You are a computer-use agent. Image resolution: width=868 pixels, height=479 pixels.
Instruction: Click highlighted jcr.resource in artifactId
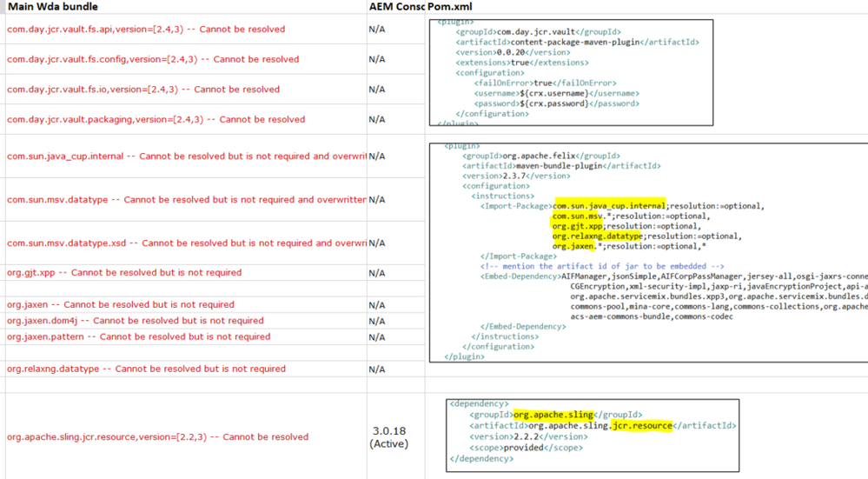click(641, 426)
